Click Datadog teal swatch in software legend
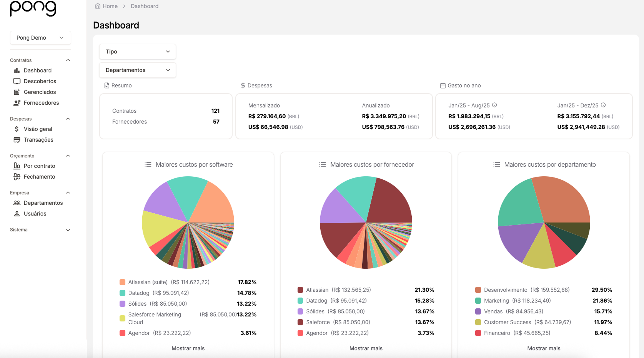The width and height of the screenshot is (644, 358). pos(122,293)
